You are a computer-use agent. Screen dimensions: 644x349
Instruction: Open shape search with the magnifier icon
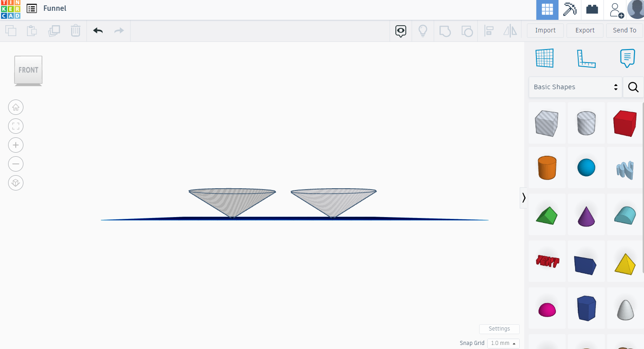[633, 87]
